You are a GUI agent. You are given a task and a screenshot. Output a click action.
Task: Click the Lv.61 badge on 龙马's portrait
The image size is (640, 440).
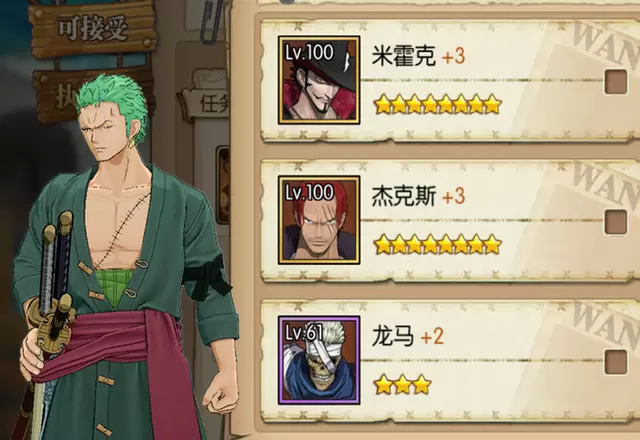coord(303,333)
